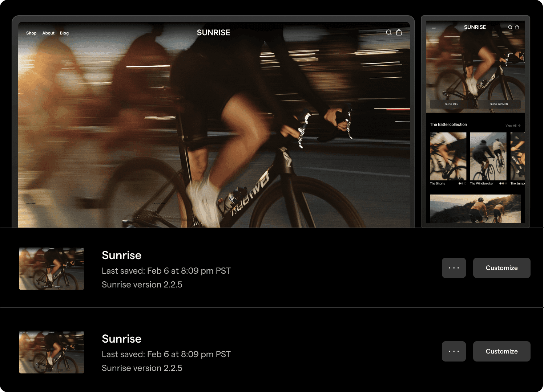This screenshot has width=544, height=392.
Task: Open more options for the second Sunrise theme
Action: coord(454,351)
